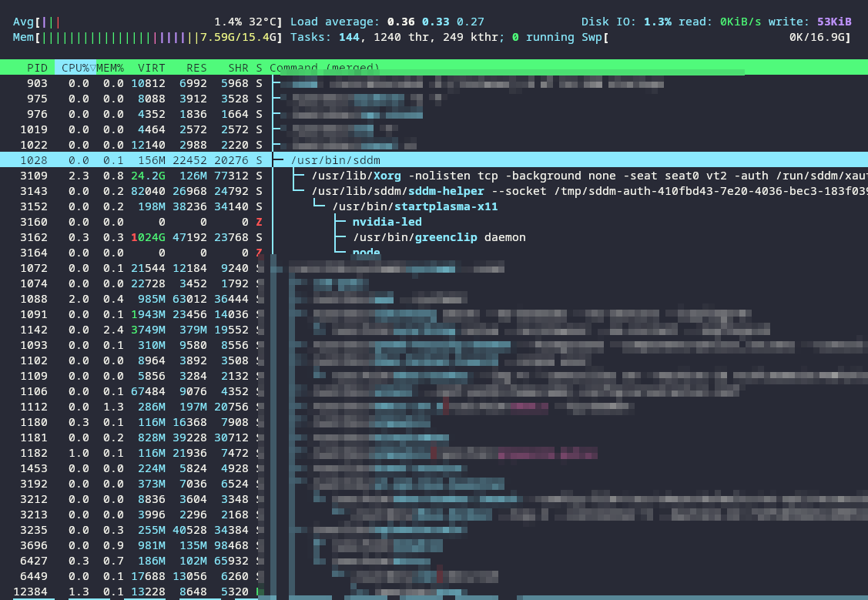Sort by the PID column header

click(x=37, y=68)
